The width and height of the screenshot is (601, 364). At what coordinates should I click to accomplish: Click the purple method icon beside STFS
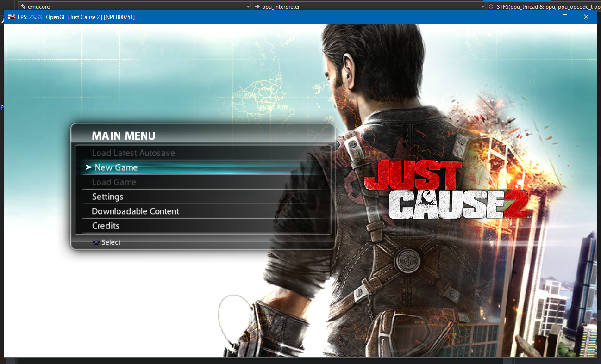click(x=490, y=6)
